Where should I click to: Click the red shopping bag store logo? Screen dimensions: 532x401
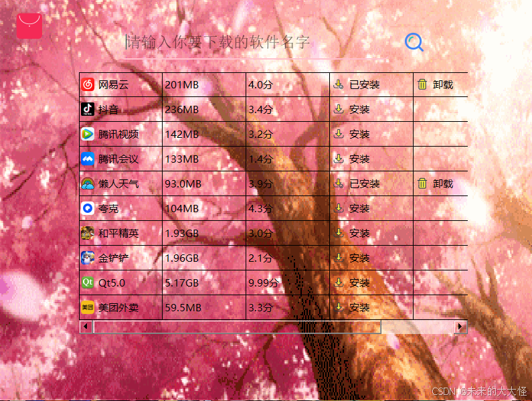tap(29, 26)
